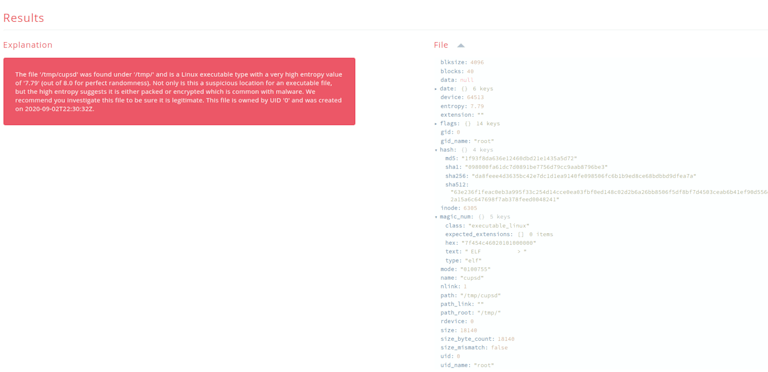
Task: Collapse the magic_num object node
Action: (435, 217)
